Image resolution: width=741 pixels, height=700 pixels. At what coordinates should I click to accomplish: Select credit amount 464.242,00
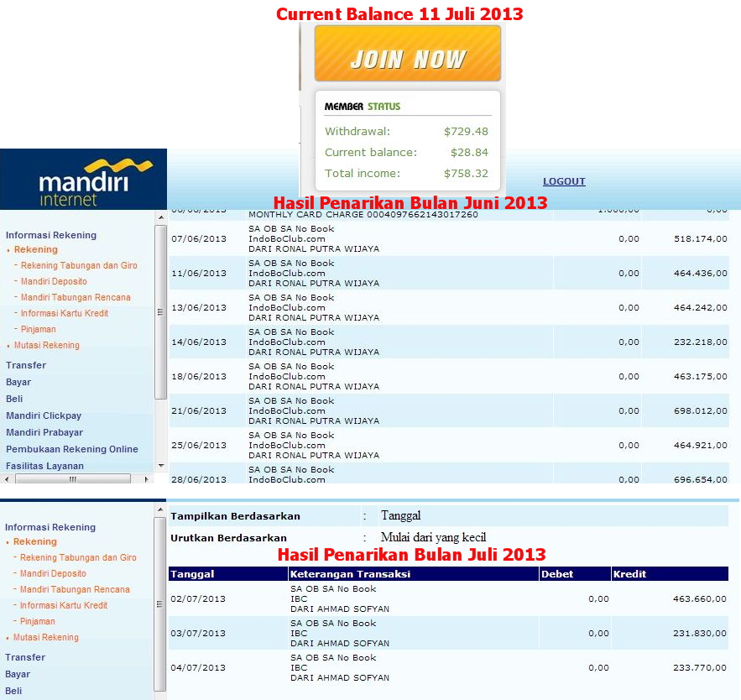click(x=701, y=308)
